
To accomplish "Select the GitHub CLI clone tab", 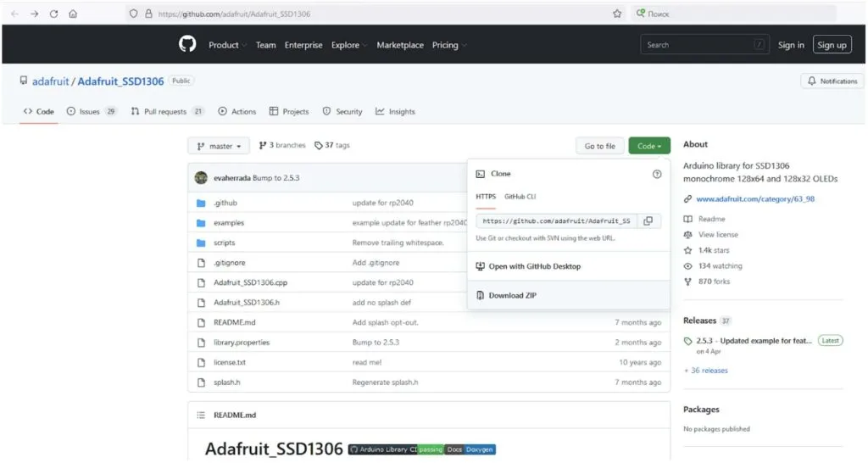I will 520,196.
